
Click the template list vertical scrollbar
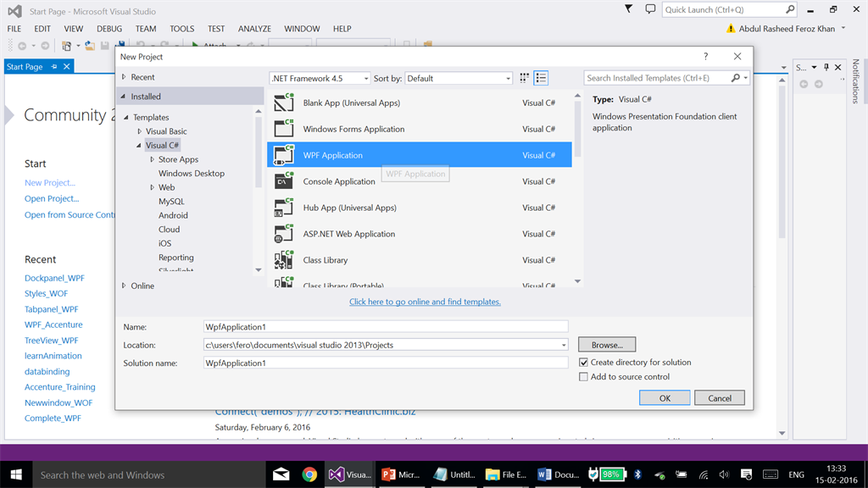coord(577,130)
